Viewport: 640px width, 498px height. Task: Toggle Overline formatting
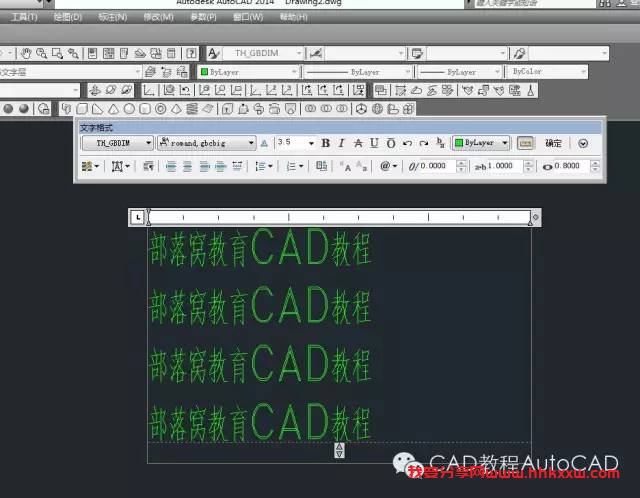coord(391,143)
